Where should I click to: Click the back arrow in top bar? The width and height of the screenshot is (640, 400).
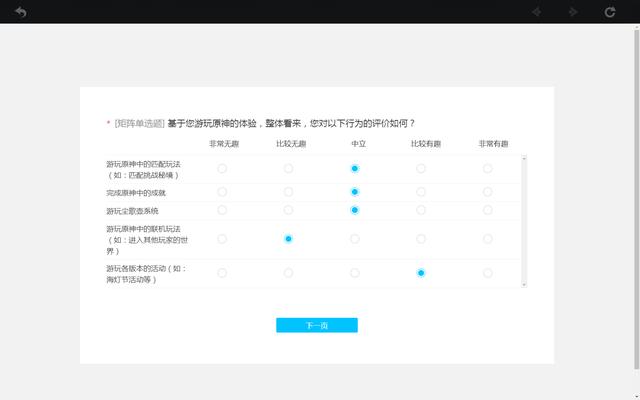pyautogui.click(x=20, y=12)
